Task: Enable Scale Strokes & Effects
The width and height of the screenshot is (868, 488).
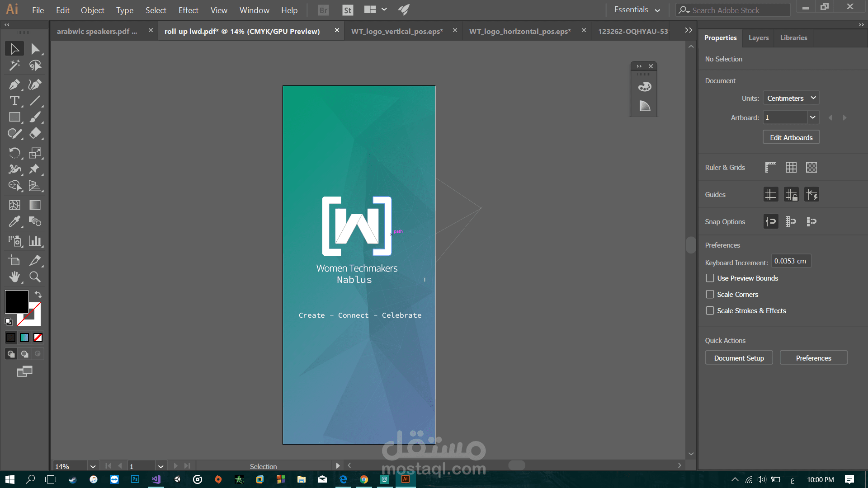Action: click(710, 310)
